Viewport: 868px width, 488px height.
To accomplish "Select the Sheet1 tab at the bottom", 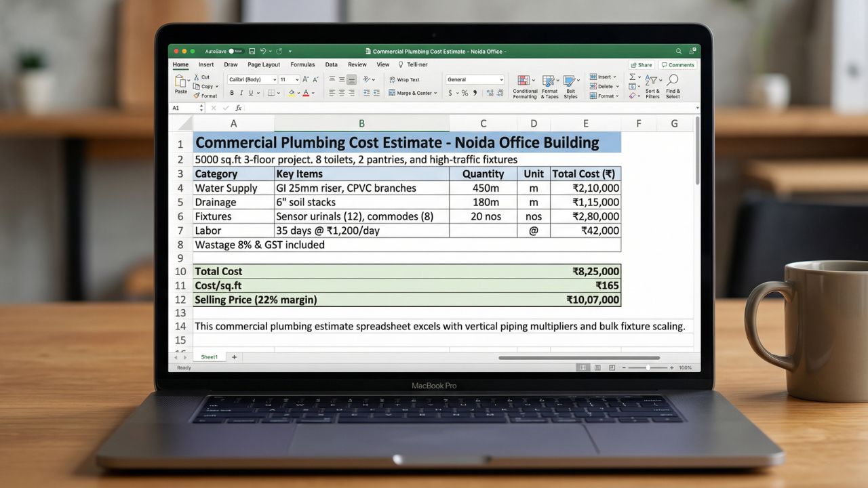I will point(209,357).
